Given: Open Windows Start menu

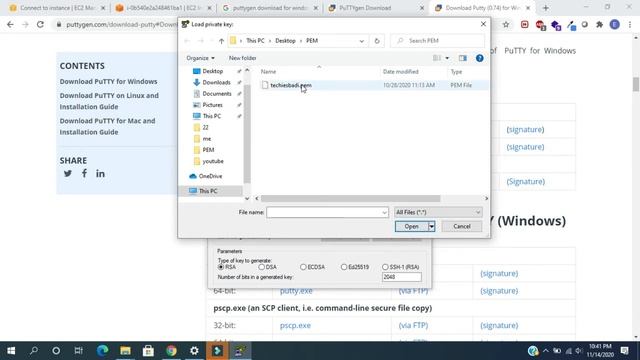Looking at the screenshot, I should 11,351.
